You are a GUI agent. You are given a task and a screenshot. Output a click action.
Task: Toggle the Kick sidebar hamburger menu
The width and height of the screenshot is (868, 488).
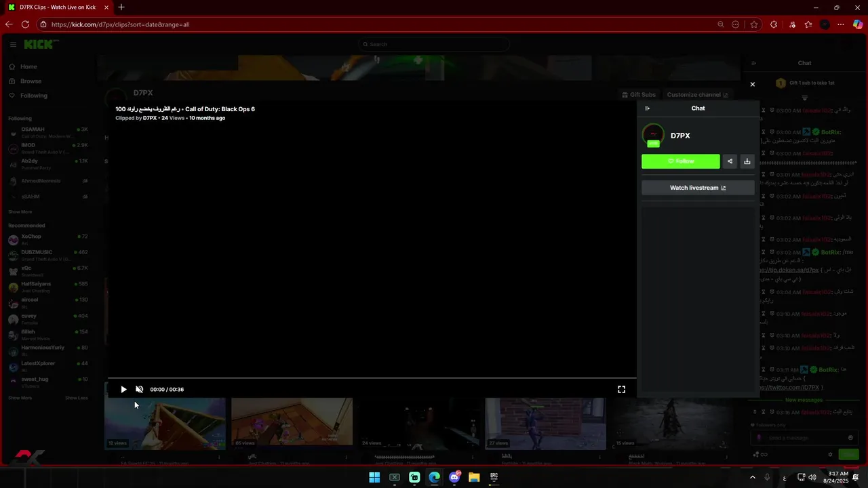13,45
